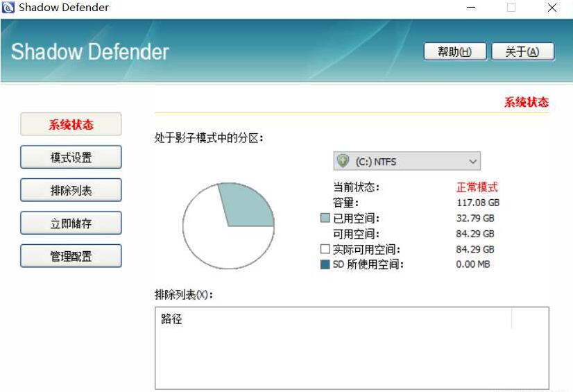This screenshot has width=573, height=392.
Task: Click the Shadow Defender title bar icon
Action: pyautogui.click(x=8, y=8)
